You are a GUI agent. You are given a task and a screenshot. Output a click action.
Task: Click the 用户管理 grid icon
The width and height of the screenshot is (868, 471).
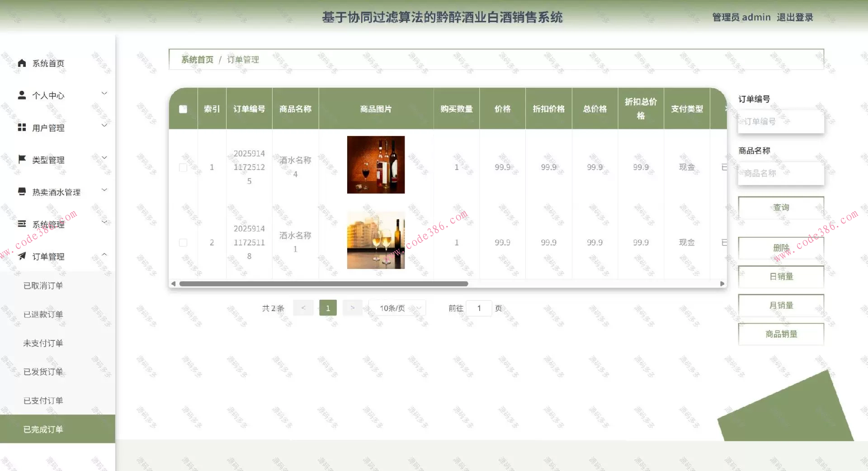pyautogui.click(x=21, y=127)
